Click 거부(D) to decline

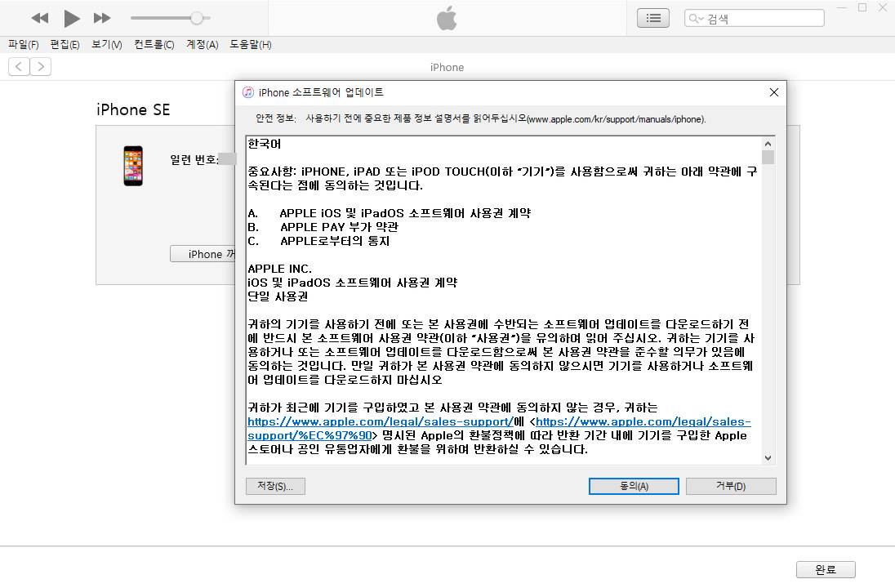(x=731, y=487)
